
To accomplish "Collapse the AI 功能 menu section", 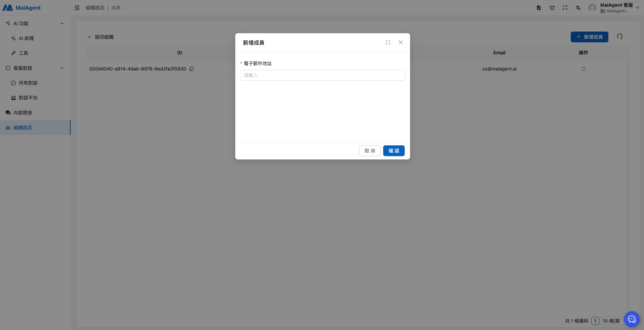I will [62, 23].
